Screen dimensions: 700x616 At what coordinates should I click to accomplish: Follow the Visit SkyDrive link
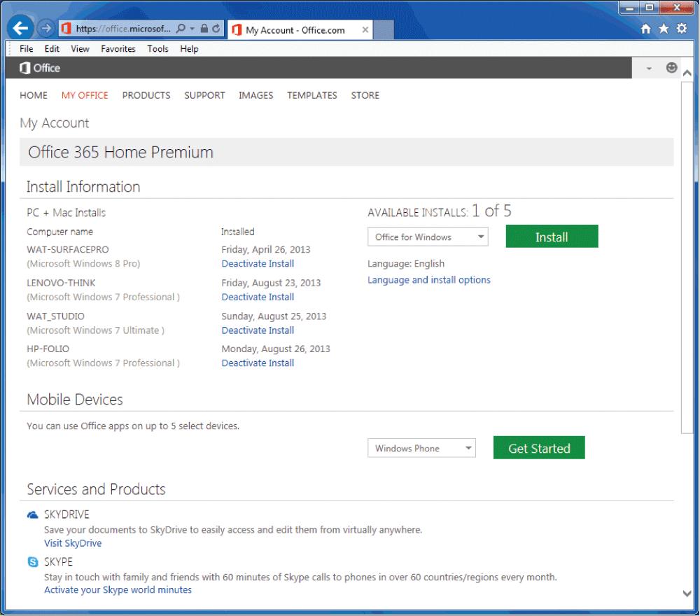pos(73,542)
